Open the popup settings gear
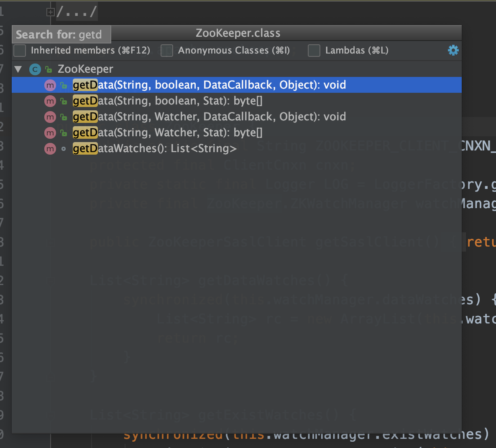 (453, 50)
